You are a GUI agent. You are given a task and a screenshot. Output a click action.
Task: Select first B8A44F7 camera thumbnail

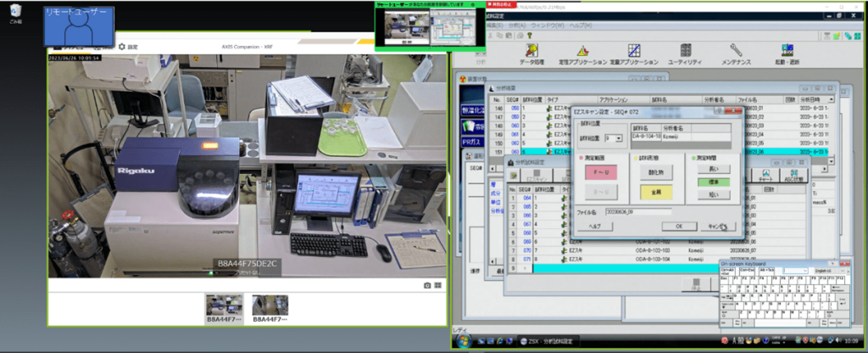coord(224,309)
